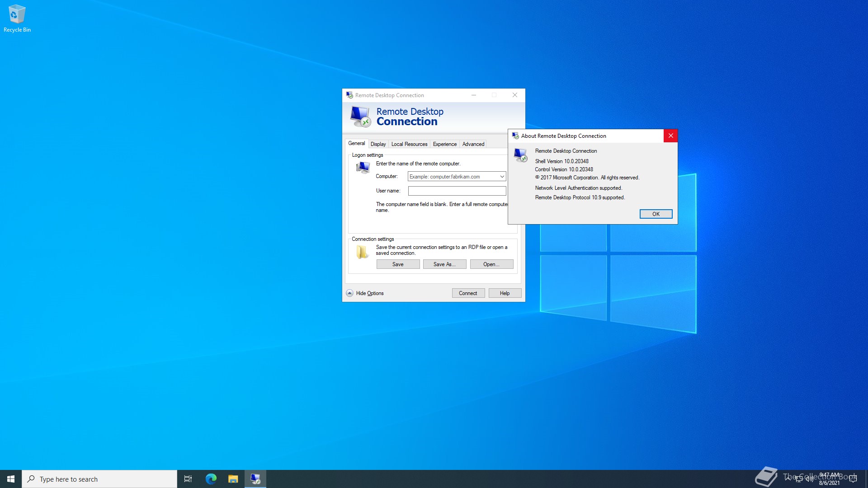Select Remote Desktop Connection taskbar icon
This screenshot has height=488, width=868.
coord(255,479)
